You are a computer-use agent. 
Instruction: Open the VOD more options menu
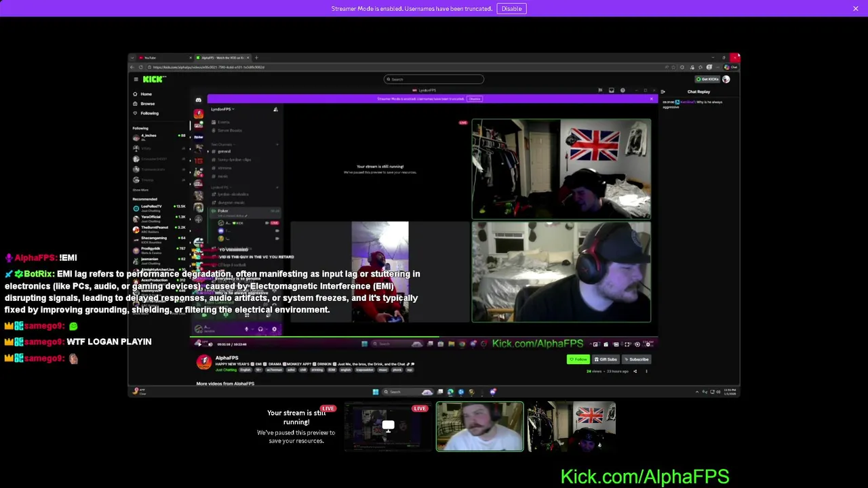pyautogui.click(x=646, y=371)
